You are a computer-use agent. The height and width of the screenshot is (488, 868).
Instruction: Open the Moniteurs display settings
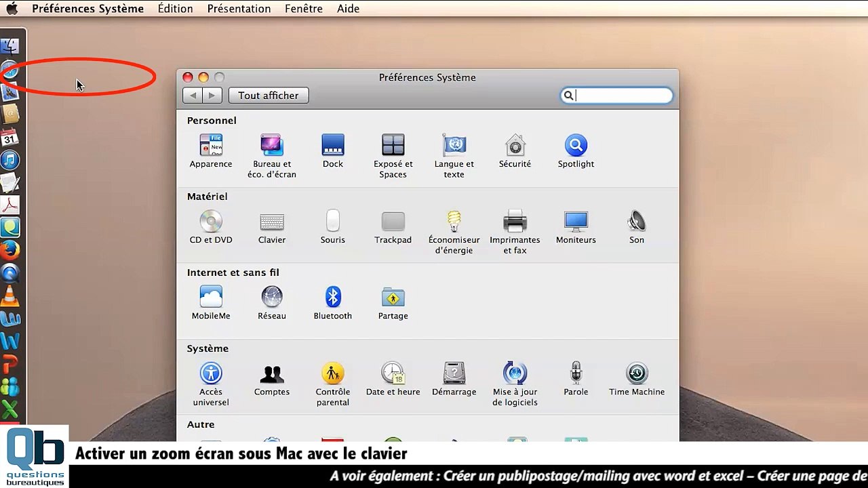point(576,222)
